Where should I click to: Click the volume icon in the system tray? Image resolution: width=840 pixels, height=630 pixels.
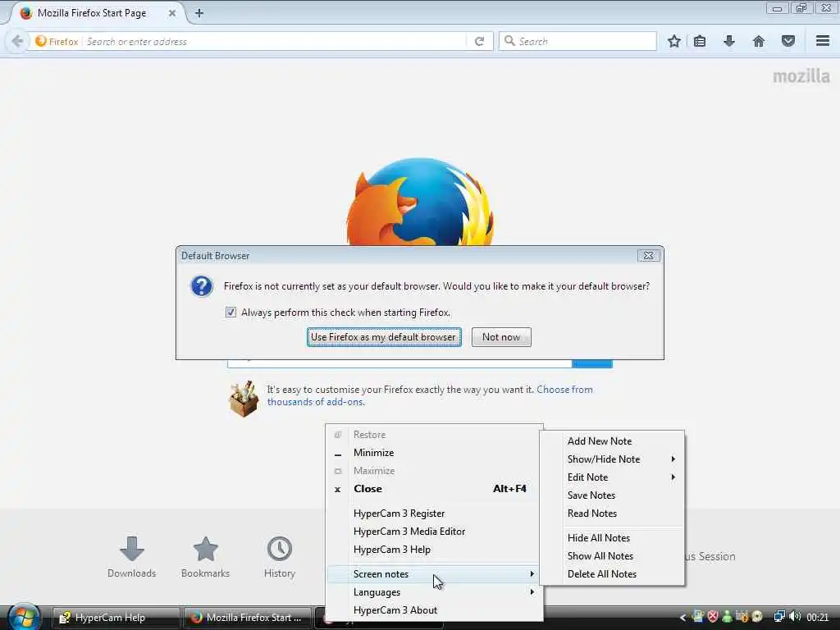[x=795, y=617]
